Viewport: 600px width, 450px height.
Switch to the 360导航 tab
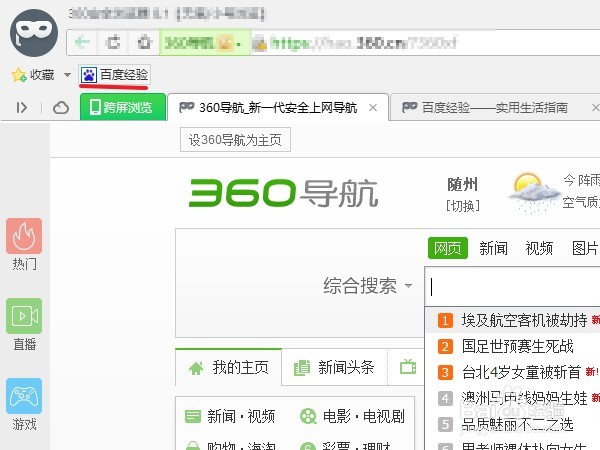coord(278,108)
